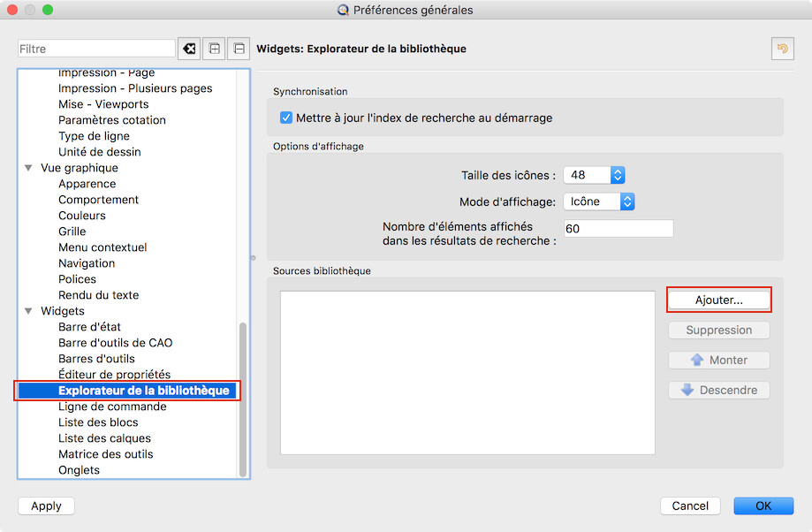Toggle the search index update at startup checkbox

point(286,118)
